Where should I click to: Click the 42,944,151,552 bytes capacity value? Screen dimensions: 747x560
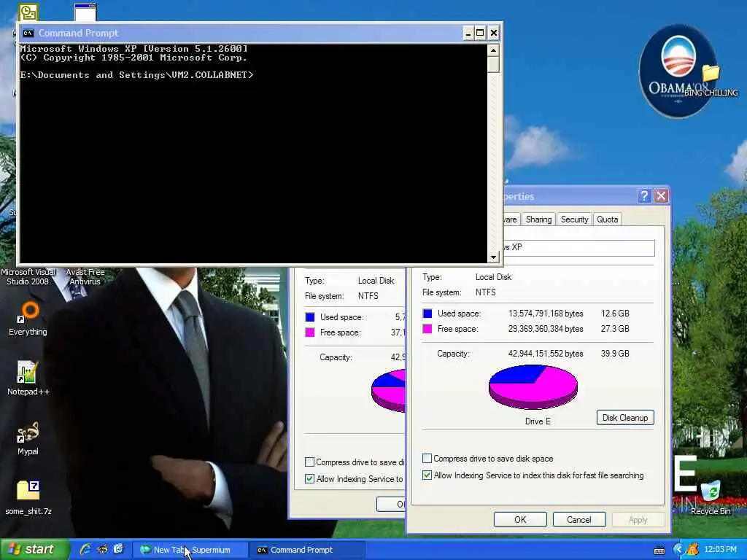coord(546,354)
